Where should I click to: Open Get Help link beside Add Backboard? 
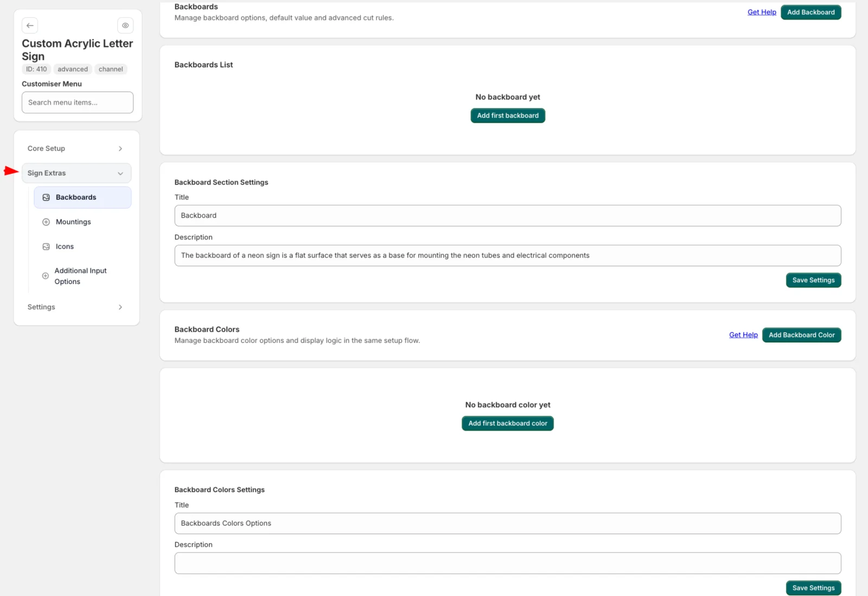(x=762, y=12)
